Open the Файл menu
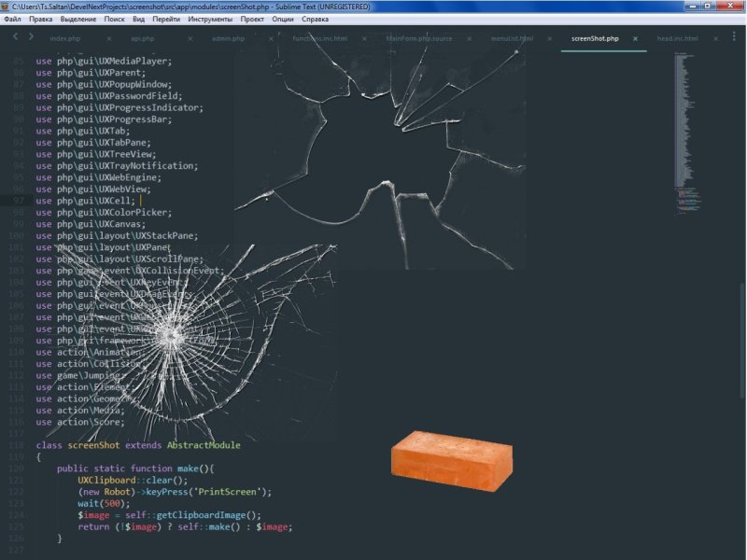 (12, 19)
